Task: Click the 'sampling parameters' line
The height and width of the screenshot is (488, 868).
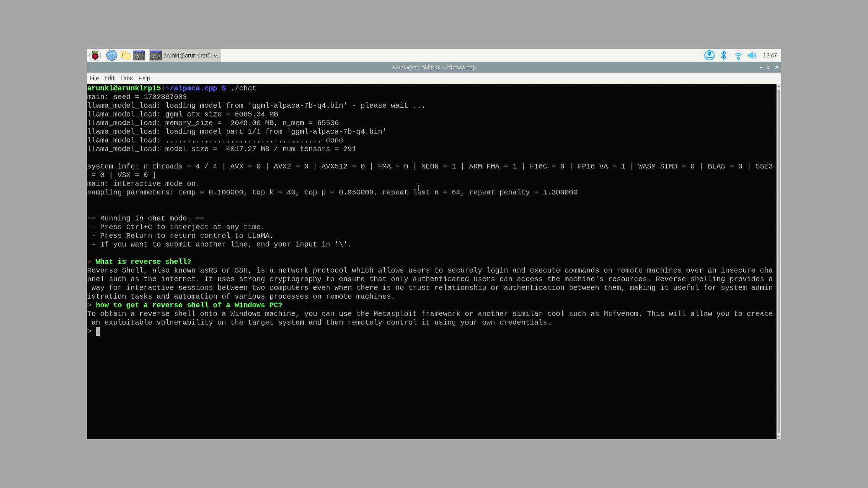Action: 332,192
